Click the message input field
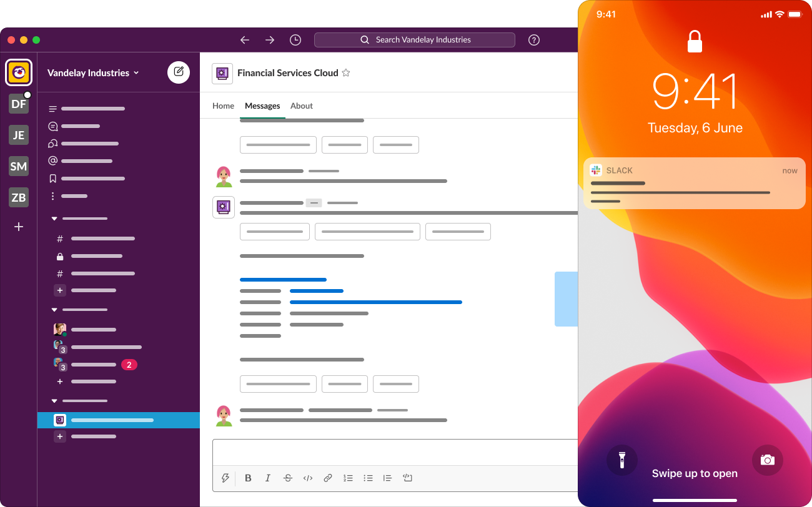The width and height of the screenshot is (812, 507). pyautogui.click(x=395, y=452)
